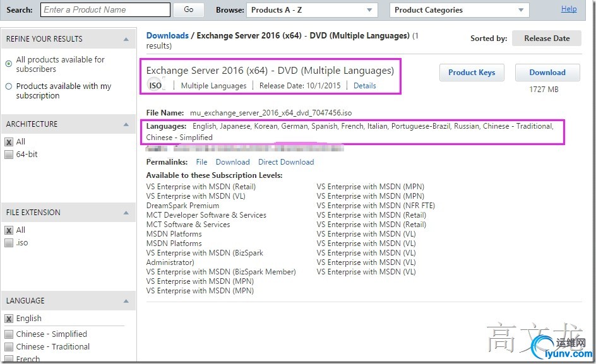Click the Download button for Exchange Server

pyautogui.click(x=547, y=72)
